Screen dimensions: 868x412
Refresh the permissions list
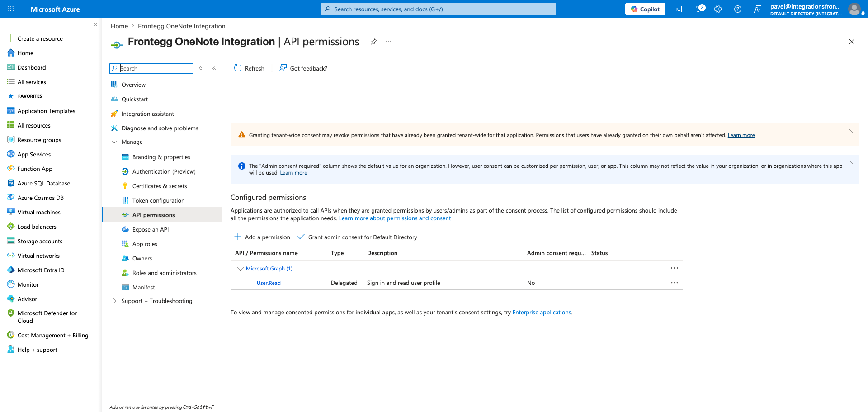coord(249,68)
